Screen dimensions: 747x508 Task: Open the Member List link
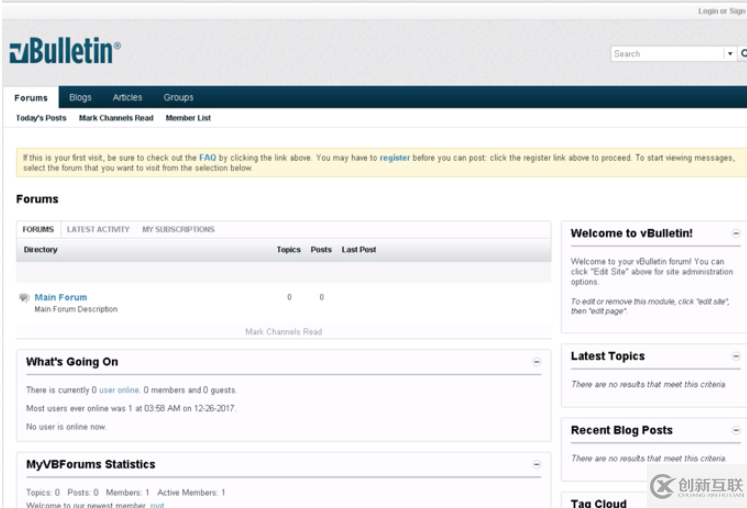188,118
